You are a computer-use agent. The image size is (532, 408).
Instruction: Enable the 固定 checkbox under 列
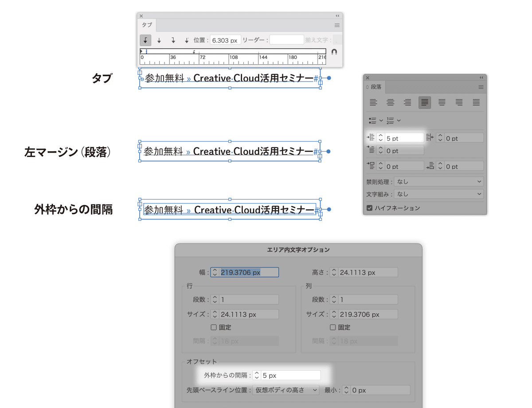click(x=333, y=327)
